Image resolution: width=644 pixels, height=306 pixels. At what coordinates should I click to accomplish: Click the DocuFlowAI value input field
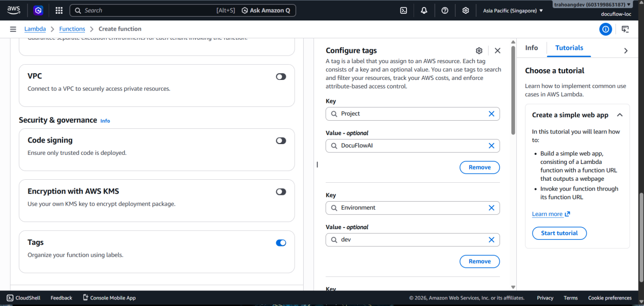click(413, 146)
